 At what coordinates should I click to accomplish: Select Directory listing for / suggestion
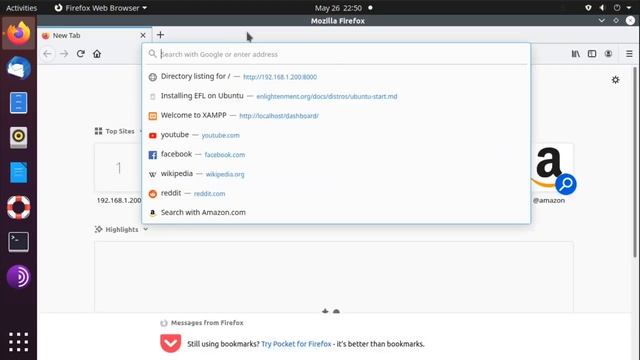tap(336, 76)
